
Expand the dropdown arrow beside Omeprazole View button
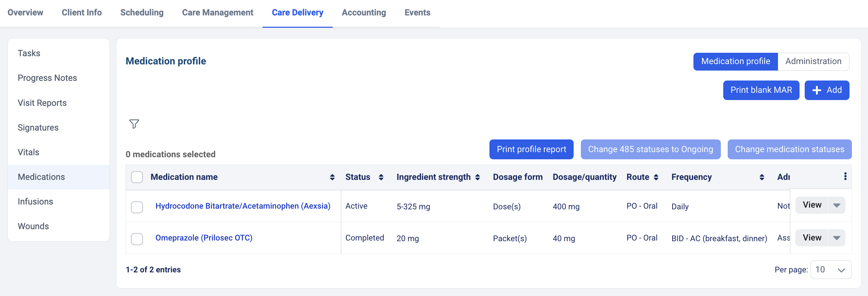[x=837, y=238]
